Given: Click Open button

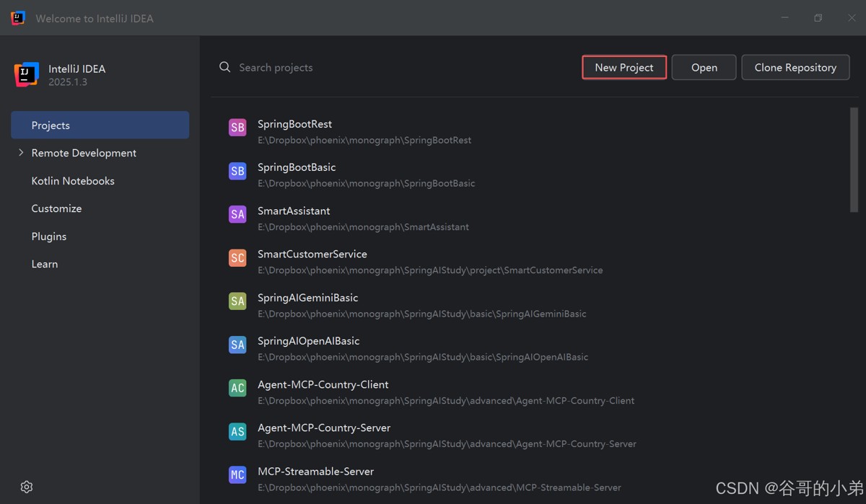Looking at the screenshot, I should click(x=704, y=67).
